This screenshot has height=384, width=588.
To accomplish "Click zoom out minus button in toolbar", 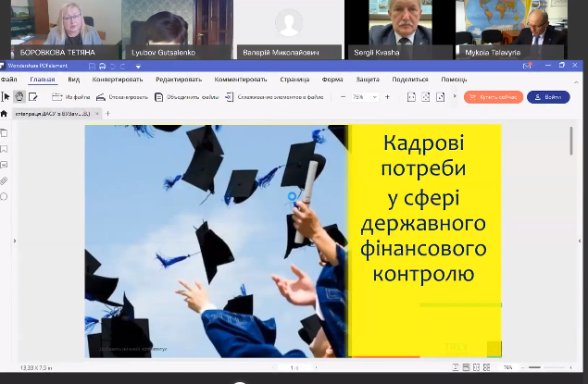I will point(343,96).
